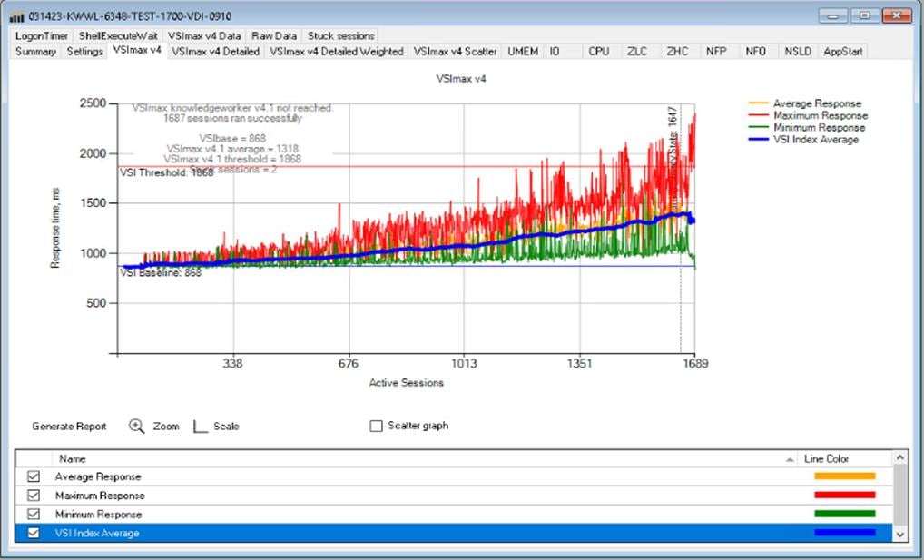Open the Raw Data tab
Image resolution: width=924 pixels, height=560 pixels.
[273, 35]
